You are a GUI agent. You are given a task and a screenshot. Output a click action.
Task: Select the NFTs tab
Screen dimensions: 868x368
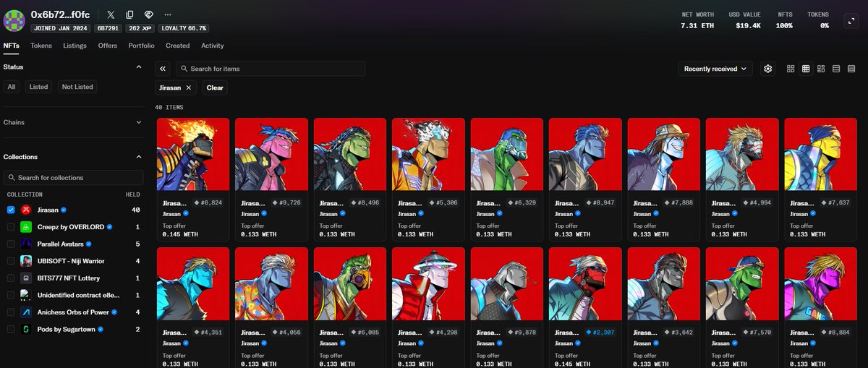point(11,46)
